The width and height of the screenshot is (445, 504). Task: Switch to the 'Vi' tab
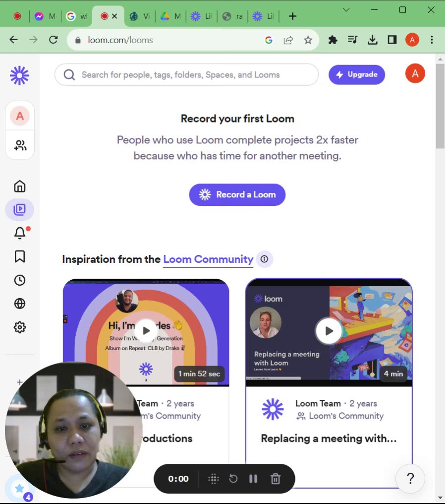tap(140, 16)
